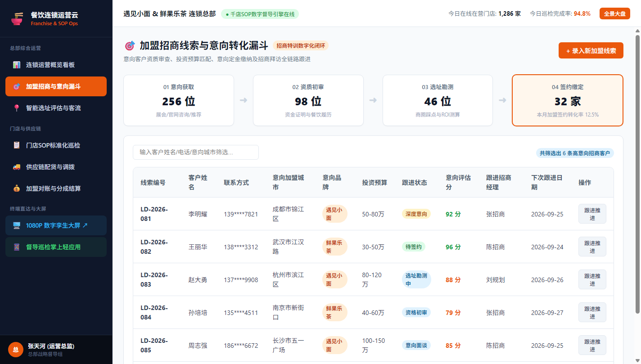Select the 02 资质初审 funnel card
Screen dimensions: 641x364
(308, 100)
